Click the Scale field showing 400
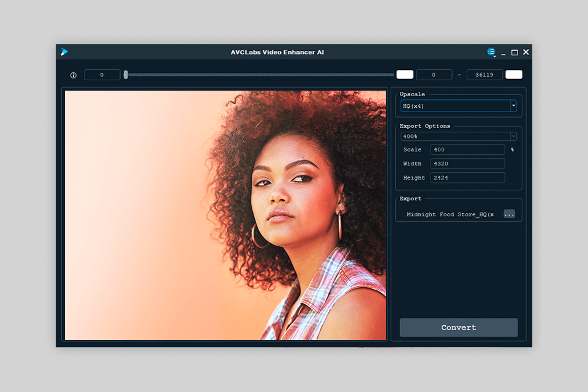This screenshot has height=392, width=588. click(467, 149)
